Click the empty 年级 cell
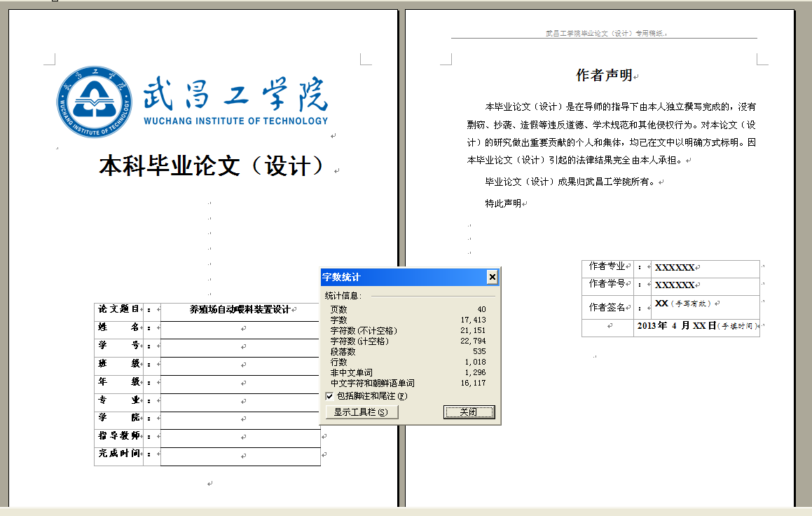The image size is (812, 516). coord(240,384)
